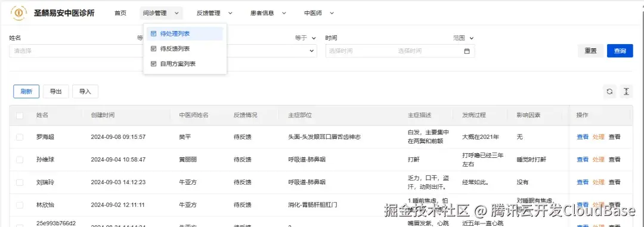Choose 自用方案列表 from the dropdown menu
The height and width of the screenshot is (227, 644).
coord(185,64)
